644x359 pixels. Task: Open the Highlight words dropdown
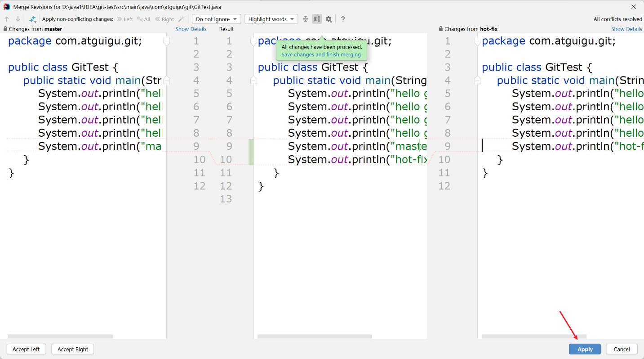pyautogui.click(x=271, y=19)
